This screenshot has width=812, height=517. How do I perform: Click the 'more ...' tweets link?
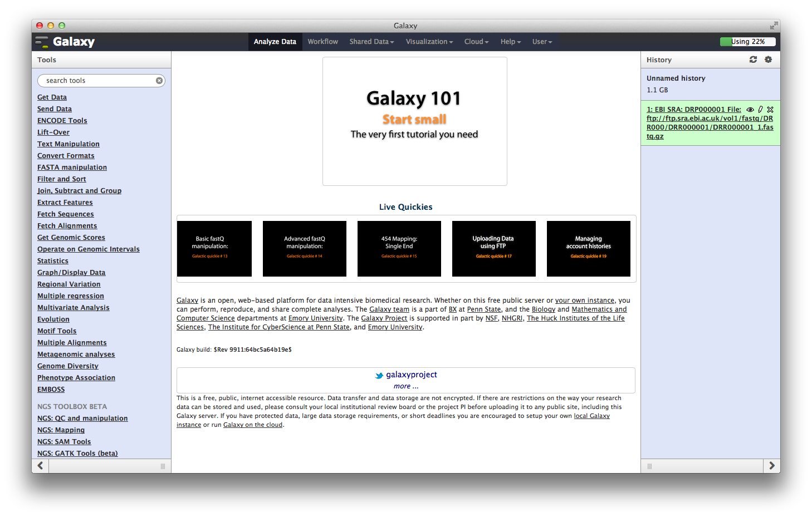tap(406, 386)
